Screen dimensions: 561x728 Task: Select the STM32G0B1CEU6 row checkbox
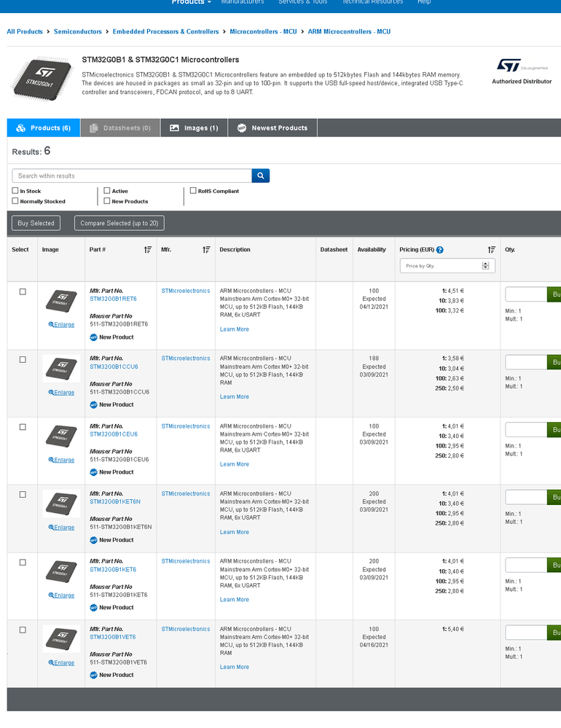(x=23, y=427)
